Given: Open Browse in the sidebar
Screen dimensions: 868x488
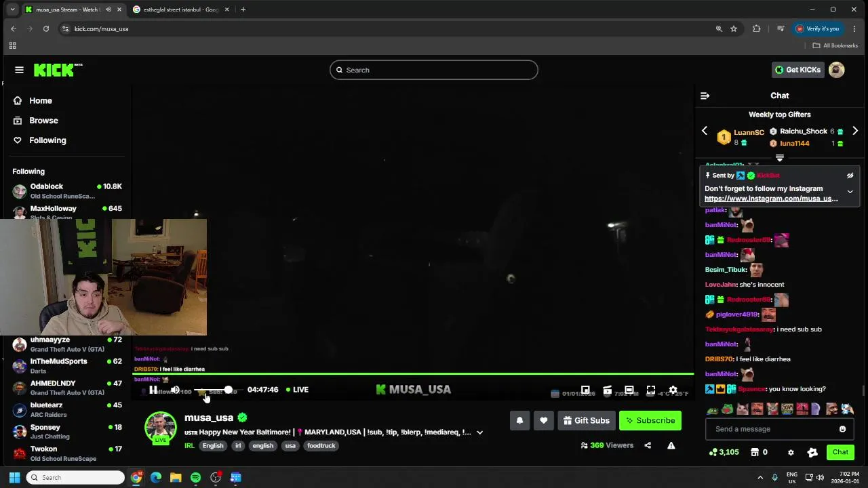Looking at the screenshot, I should tap(43, 120).
